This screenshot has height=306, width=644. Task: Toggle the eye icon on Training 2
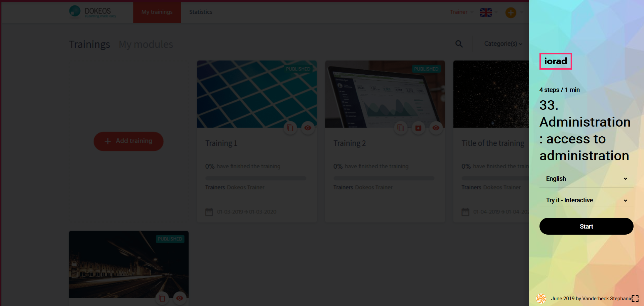[436, 128]
